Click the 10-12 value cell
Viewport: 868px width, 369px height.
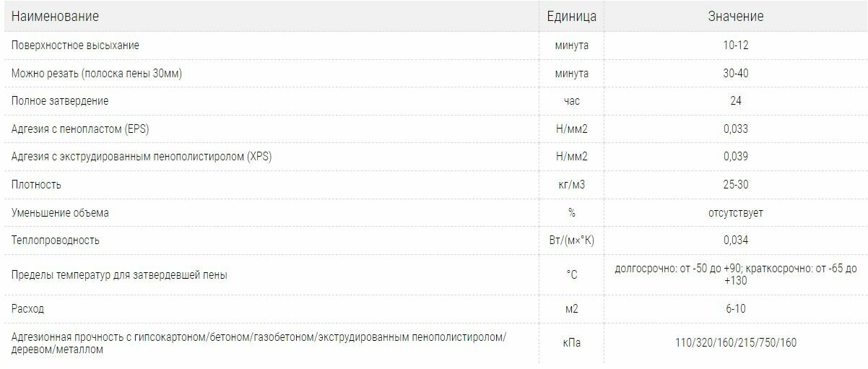735,45
